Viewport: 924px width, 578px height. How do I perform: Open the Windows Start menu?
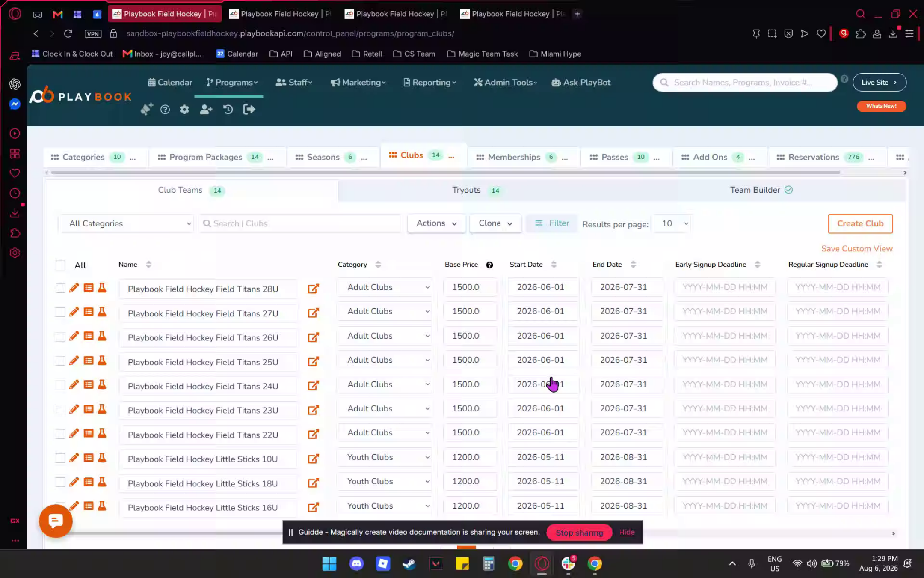click(x=329, y=564)
